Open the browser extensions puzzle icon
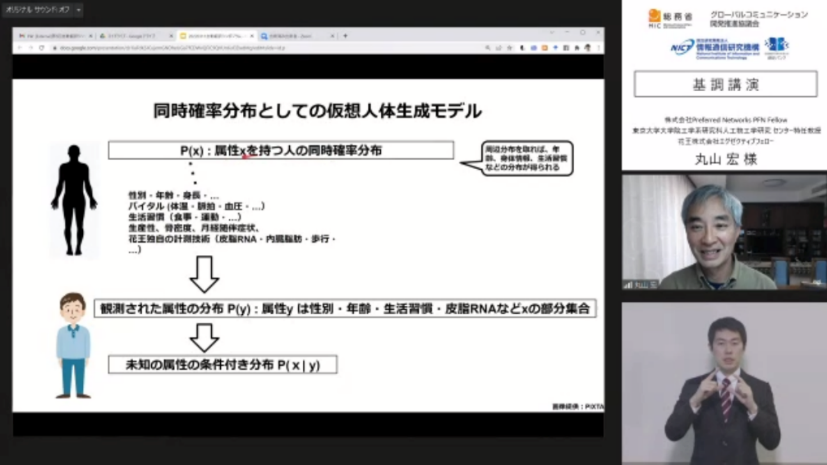The height and width of the screenshot is (465, 827). point(577,47)
